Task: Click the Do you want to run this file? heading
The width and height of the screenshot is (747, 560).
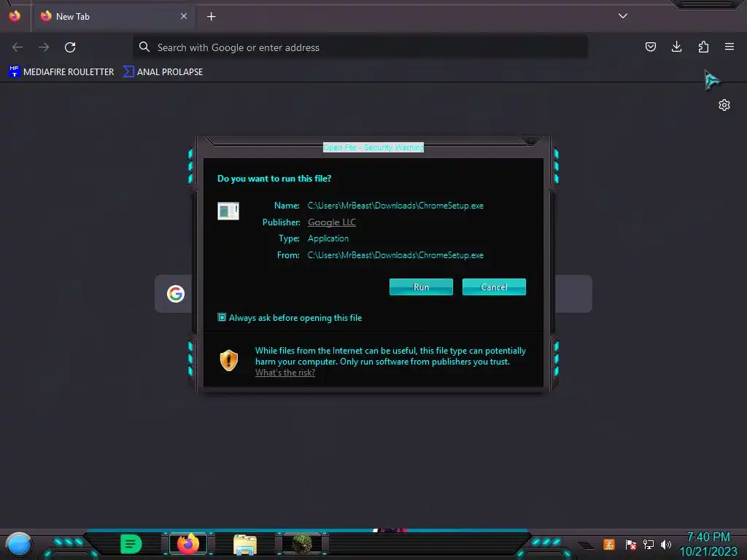Action: (274, 179)
